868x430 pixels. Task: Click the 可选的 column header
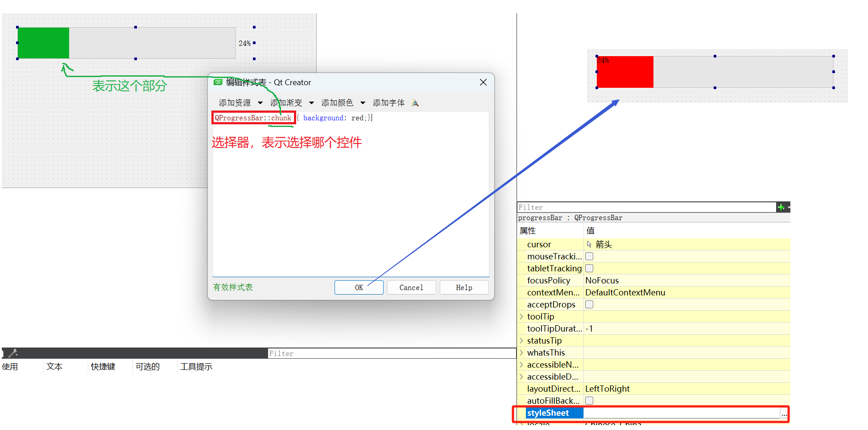coord(148,366)
